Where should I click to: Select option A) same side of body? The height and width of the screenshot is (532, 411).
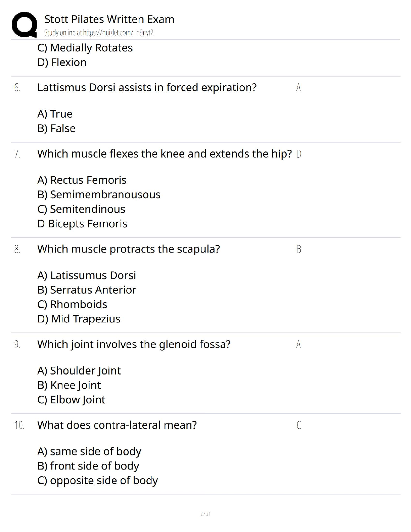click(x=89, y=451)
